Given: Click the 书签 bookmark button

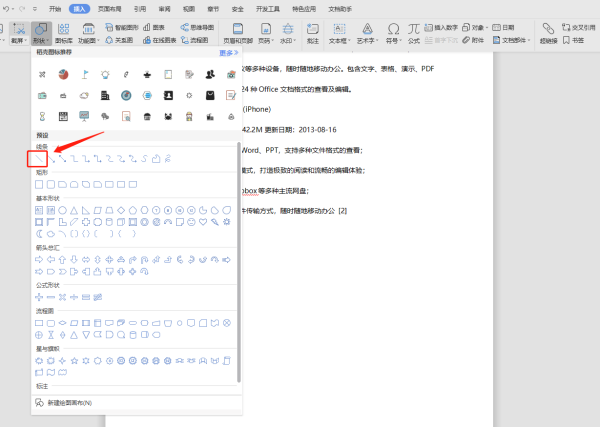Looking at the screenshot, I should pyautogui.click(x=573, y=40).
